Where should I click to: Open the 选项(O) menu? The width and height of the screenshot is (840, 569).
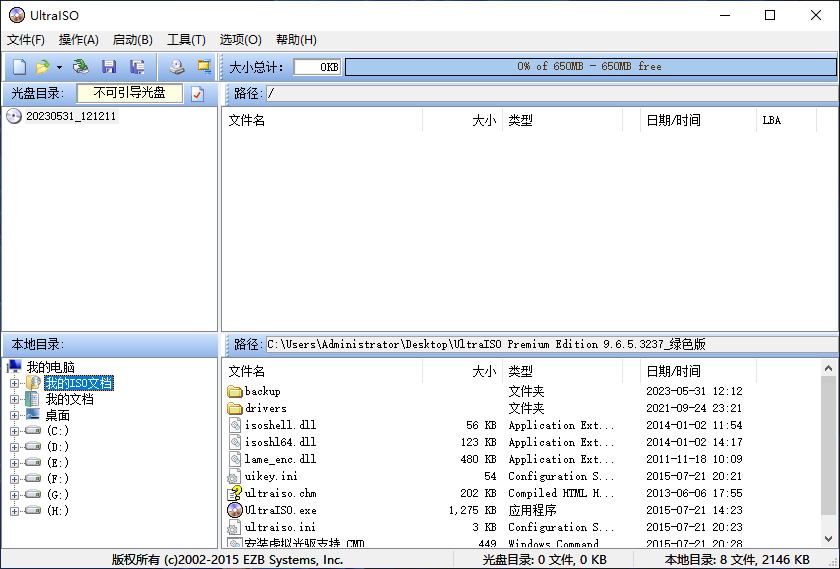(x=241, y=40)
